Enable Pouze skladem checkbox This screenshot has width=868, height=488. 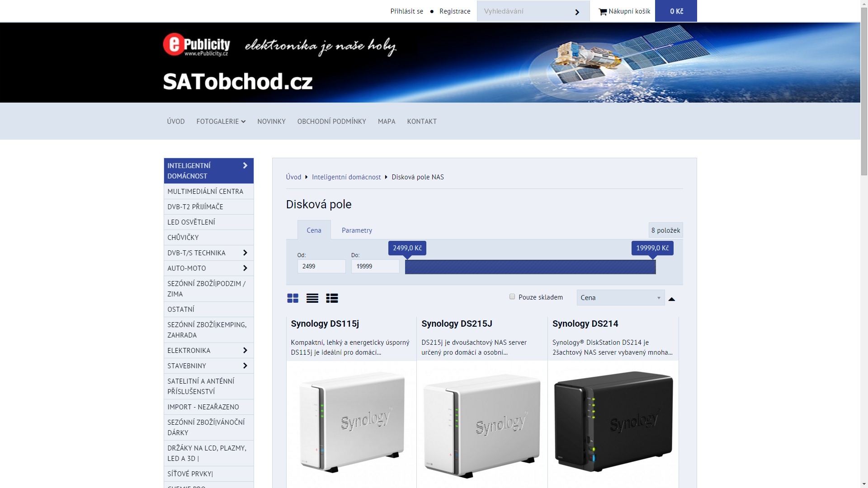point(512,297)
